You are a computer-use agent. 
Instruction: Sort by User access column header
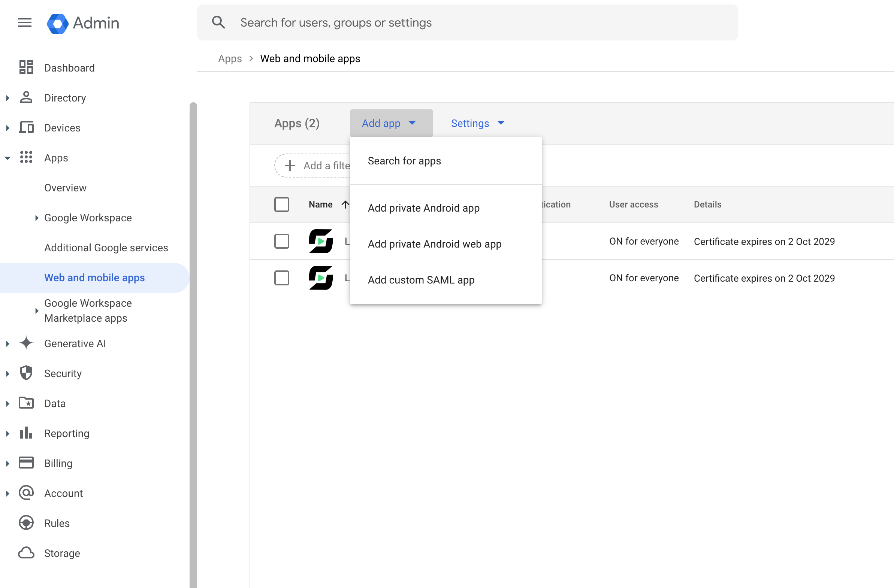coord(633,204)
